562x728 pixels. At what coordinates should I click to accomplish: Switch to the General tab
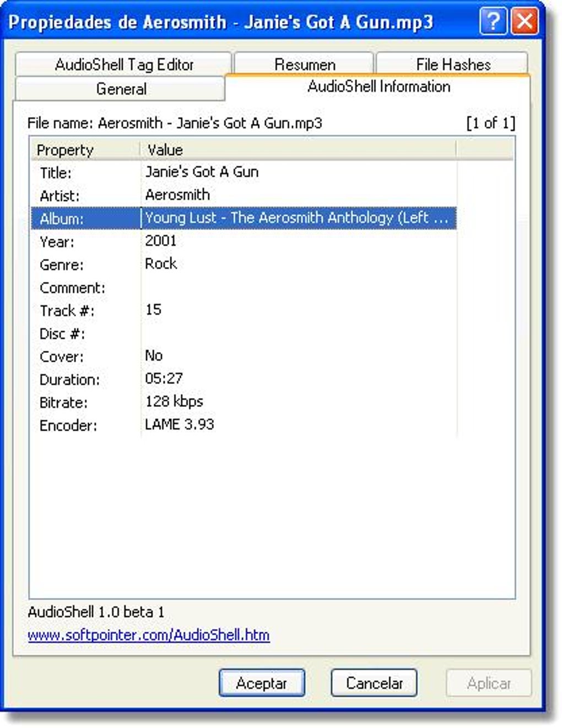coord(120,89)
